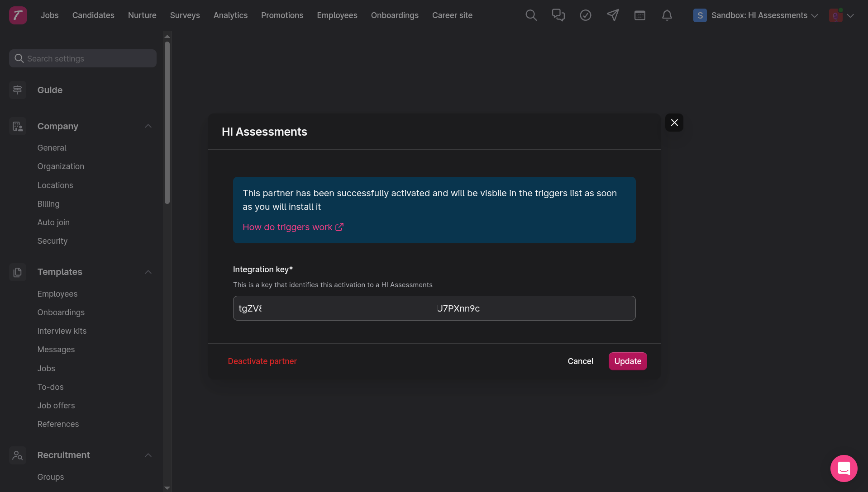Screen dimensions: 868x492
Task: Open the Analytics menu item
Action: [230, 15]
